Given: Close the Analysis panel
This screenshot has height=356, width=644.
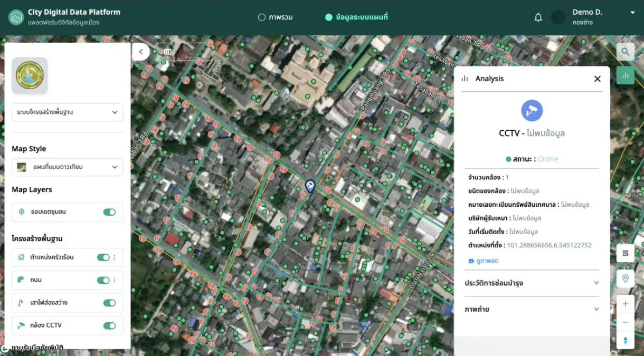Looking at the screenshot, I should tap(597, 79).
